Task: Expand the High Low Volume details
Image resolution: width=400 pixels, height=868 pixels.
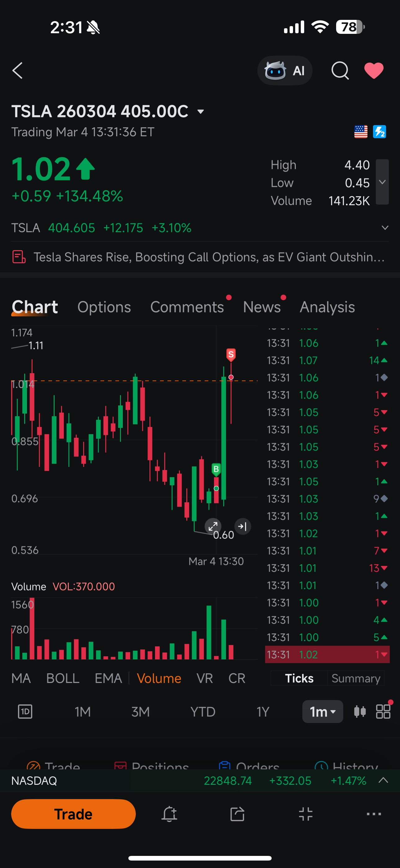Action: (x=382, y=182)
